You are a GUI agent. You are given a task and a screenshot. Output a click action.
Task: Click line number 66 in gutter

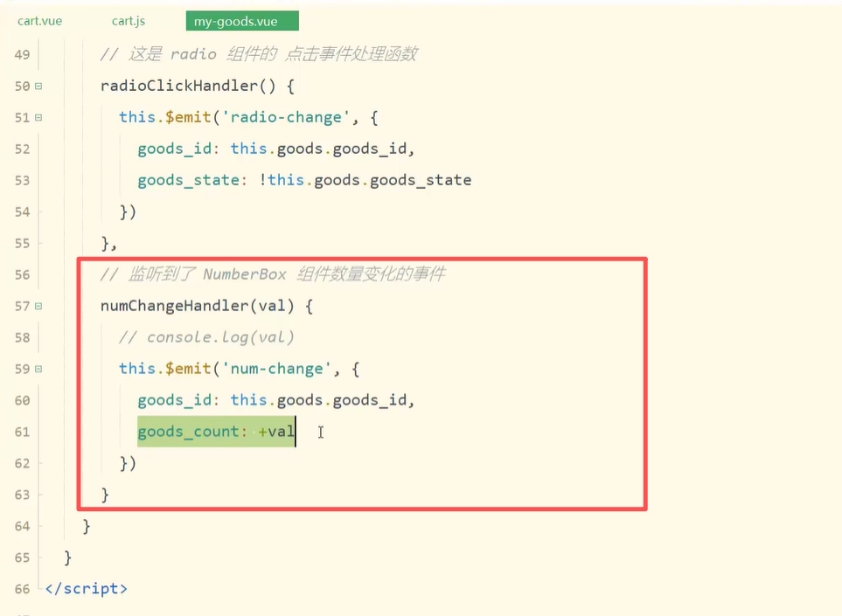(x=23, y=589)
